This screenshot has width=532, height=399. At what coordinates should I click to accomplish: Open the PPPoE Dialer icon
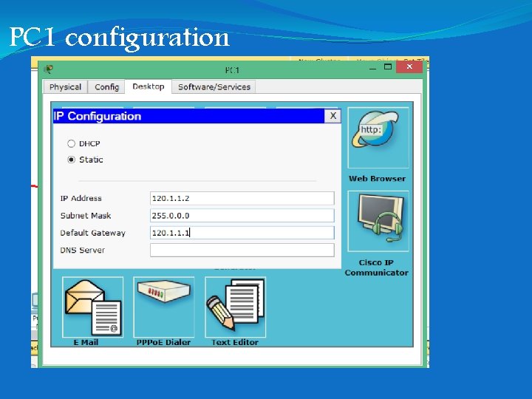[x=164, y=307]
